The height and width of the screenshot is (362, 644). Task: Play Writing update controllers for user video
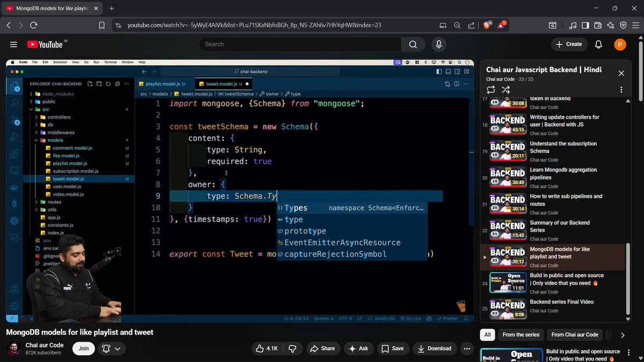[565, 121]
